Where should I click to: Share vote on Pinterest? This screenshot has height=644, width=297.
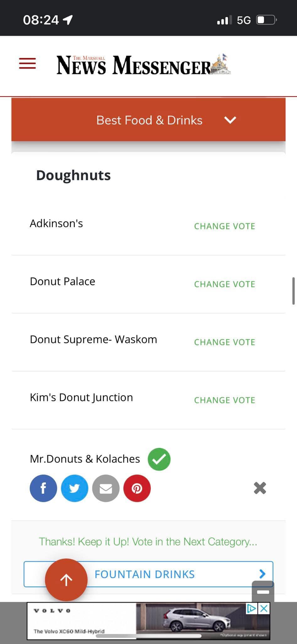[x=137, y=488]
